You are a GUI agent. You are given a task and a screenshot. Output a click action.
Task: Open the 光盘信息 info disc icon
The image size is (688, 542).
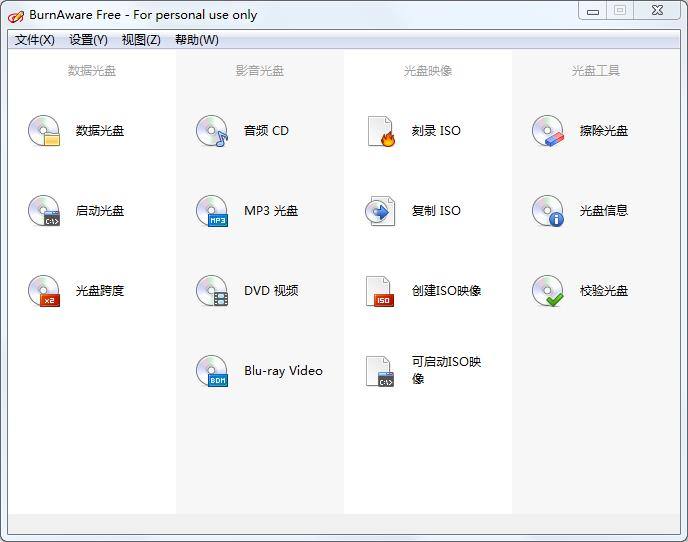click(548, 211)
